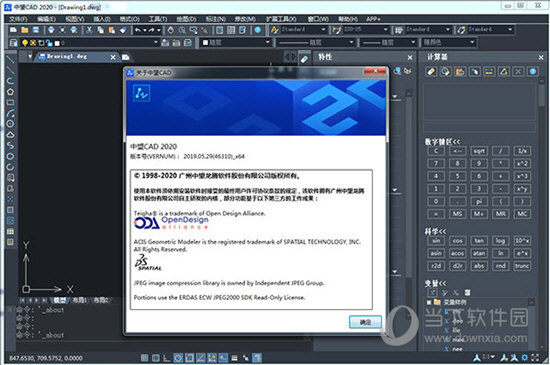This screenshot has width=550, height=365.
Task: Open the Undo history dropdown arrow
Action: pos(145,30)
